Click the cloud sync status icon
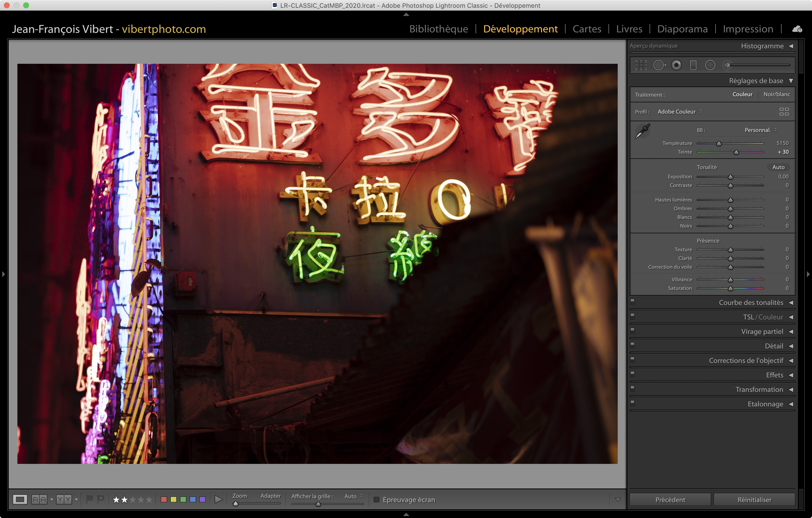Viewport: 812px width, 518px height. (797, 29)
